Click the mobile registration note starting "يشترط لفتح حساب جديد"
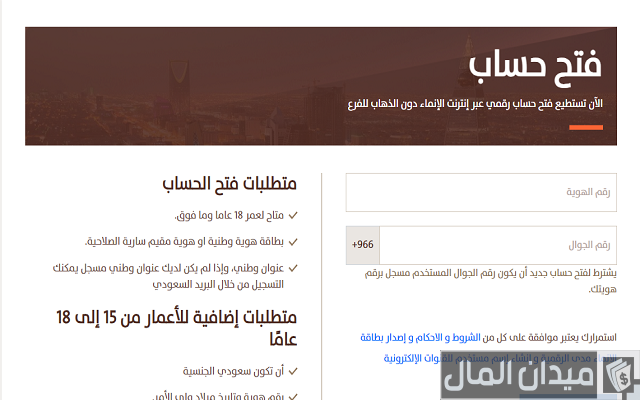640x400 pixels. tap(491, 281)
